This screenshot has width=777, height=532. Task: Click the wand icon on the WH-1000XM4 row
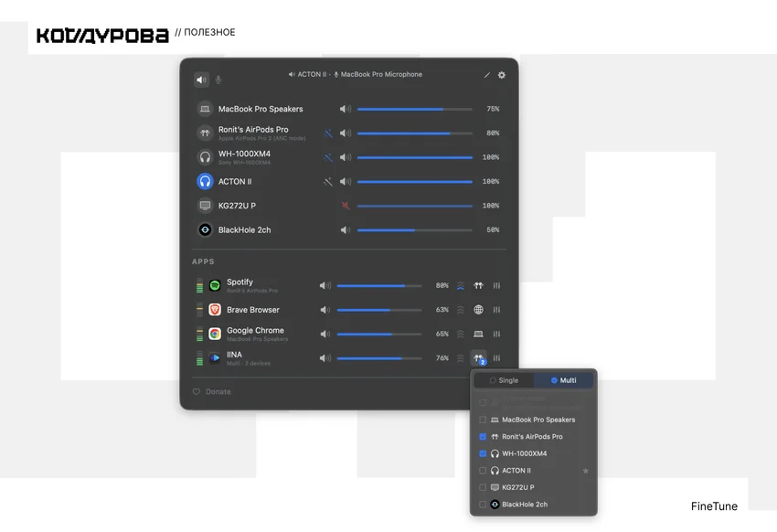click(328, 157)
